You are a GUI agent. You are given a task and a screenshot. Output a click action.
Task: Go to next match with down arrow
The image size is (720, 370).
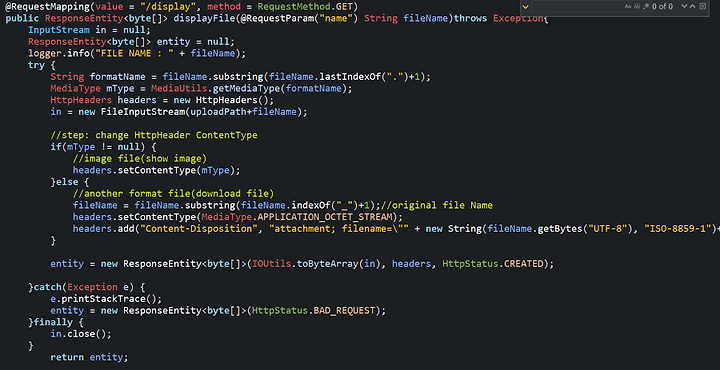pyautogui.click(x=684, y=6)
